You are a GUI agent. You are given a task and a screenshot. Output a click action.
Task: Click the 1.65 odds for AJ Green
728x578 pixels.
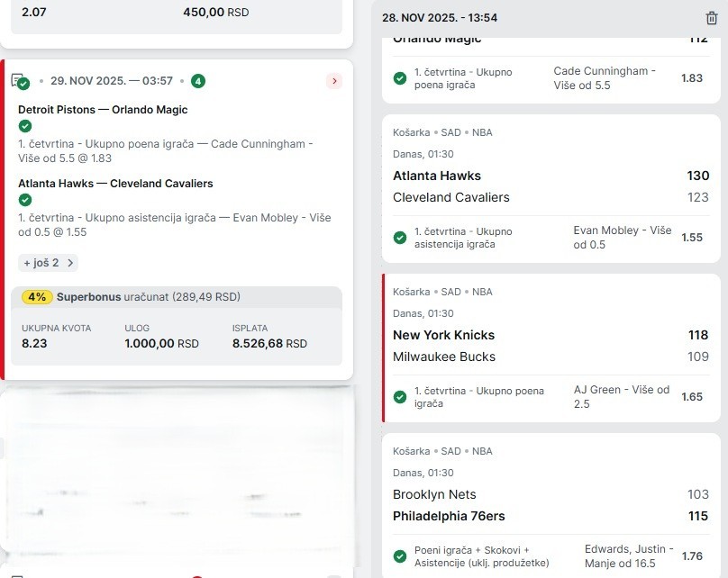pyautogui.click(x=691, y=397)
